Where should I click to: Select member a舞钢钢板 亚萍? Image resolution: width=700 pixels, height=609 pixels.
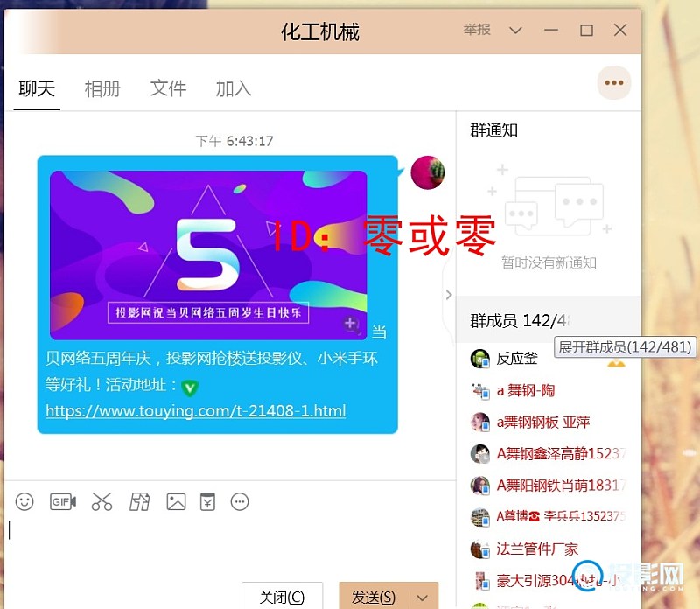[x=543, y=422]
